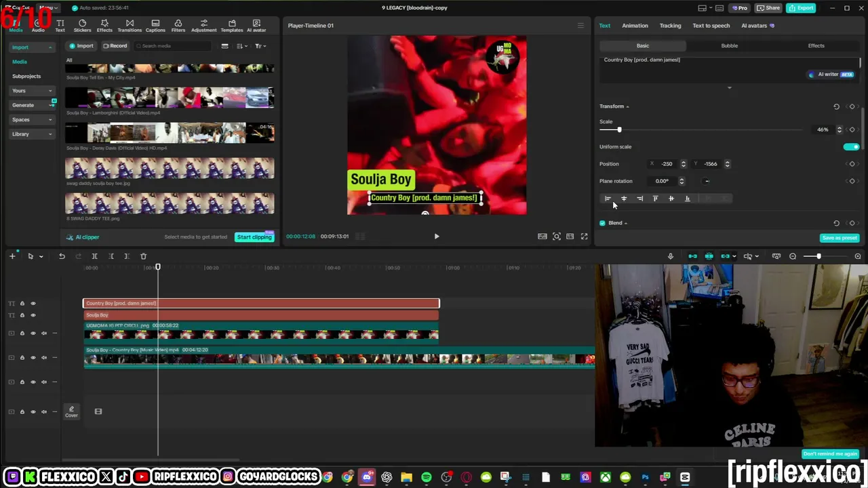This screenshot has height=488, width=868.
Task: Open the Text tool panel
Action: 60,26
